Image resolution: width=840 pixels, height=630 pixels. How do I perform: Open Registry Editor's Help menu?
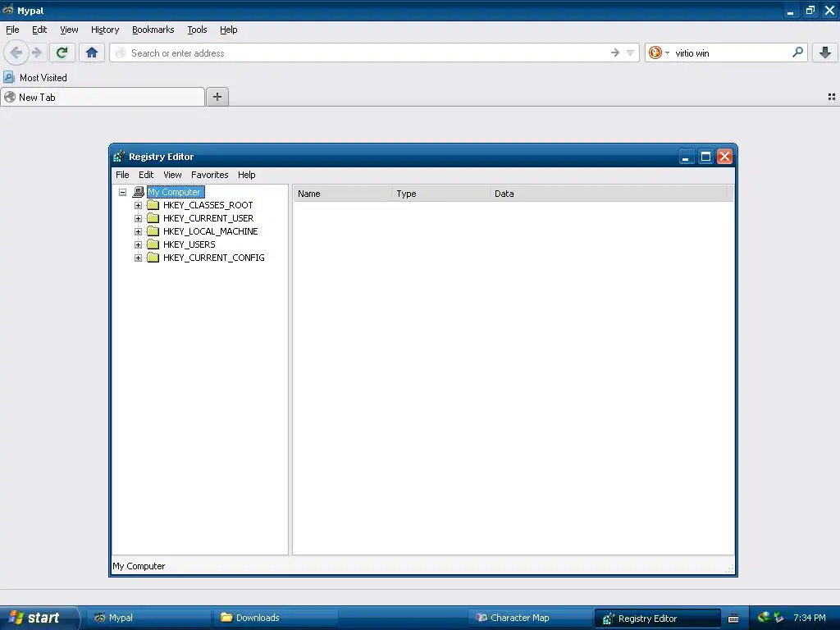pyautogui.click(x=246, y=175)
